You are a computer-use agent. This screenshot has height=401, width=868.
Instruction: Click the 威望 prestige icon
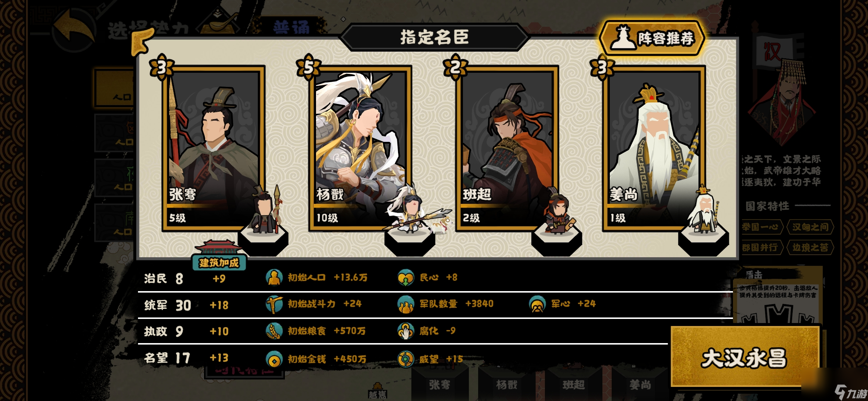click(405, 359)
